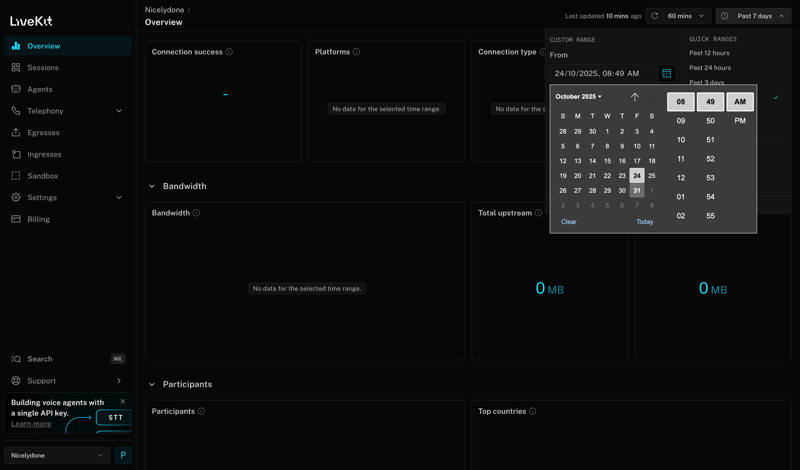Click the refresh icon beside 60 mins
Viewport: 800px width, 470px height.
point(655,16)
